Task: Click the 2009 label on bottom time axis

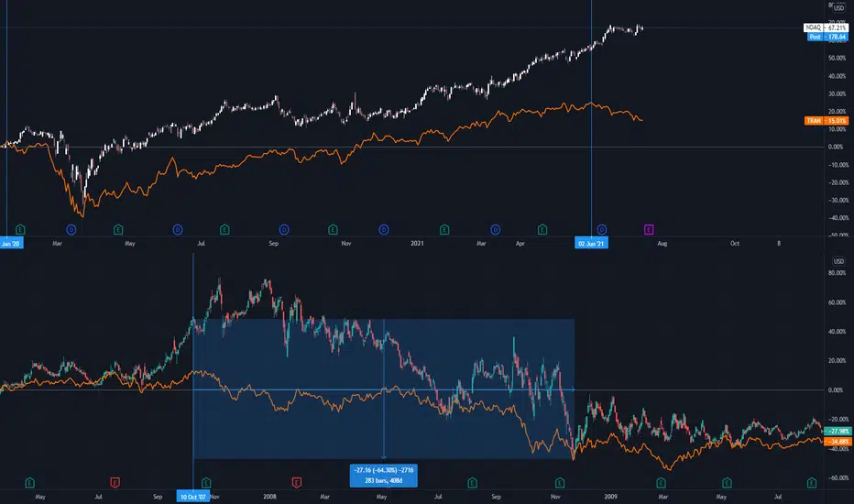Action: 610,497
